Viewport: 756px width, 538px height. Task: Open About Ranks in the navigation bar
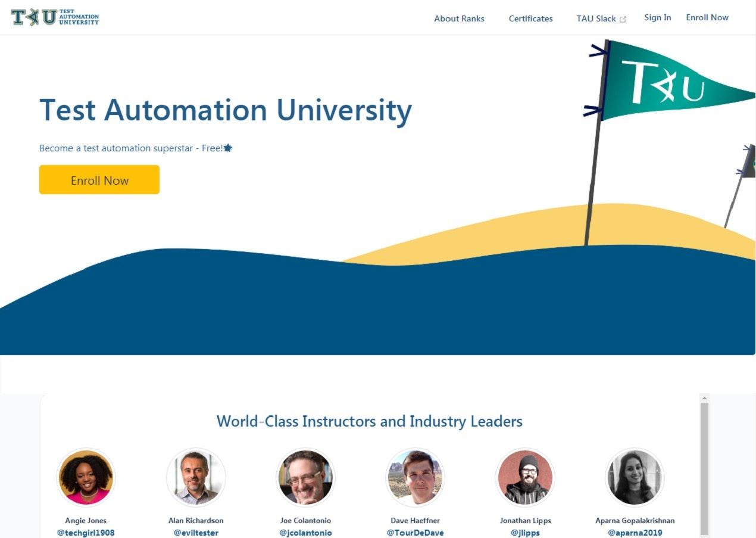(x=459, y=18)
